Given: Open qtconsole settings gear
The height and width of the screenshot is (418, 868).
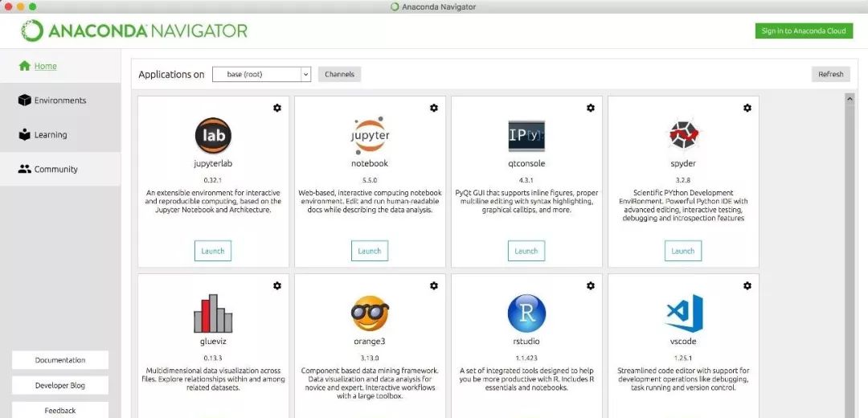Looking at the screenshot, I should click(x=591, y=108).
